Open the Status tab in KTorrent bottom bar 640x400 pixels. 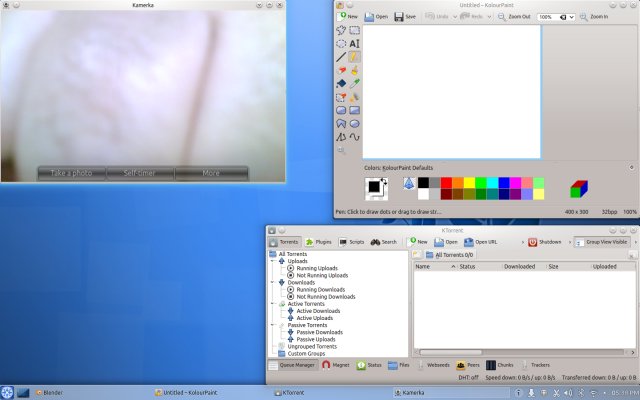click(x=369, y=365)
